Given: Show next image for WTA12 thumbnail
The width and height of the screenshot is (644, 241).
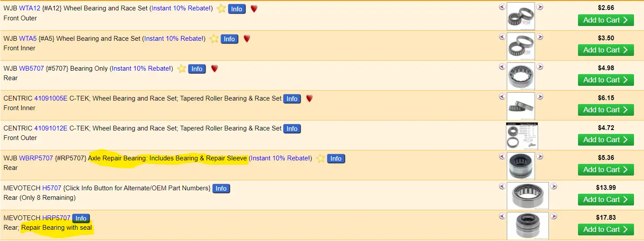Looking at the screenshot, I should click(540, 7).
